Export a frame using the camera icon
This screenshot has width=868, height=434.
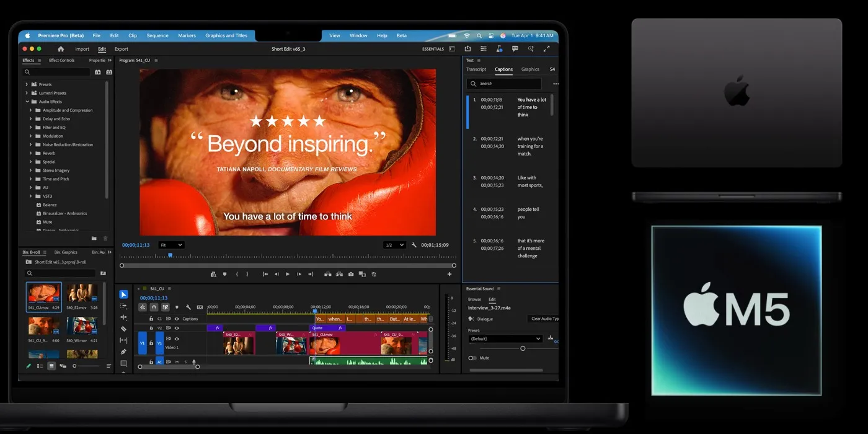tap(351, 274)
